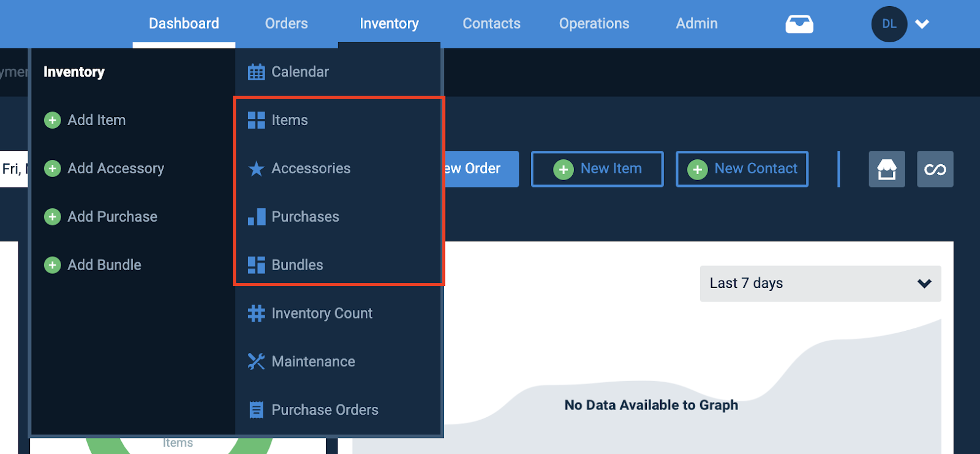Click the inbox tray icon in the navbar
This screenshot has height=454, width=980.
tap(800, 23)
